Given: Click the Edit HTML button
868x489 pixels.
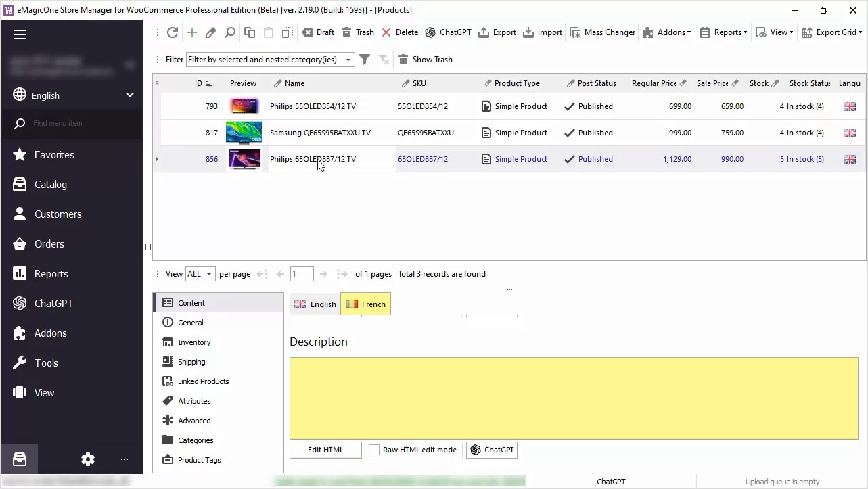Looking at the screenshot, I should coord(325,450).
